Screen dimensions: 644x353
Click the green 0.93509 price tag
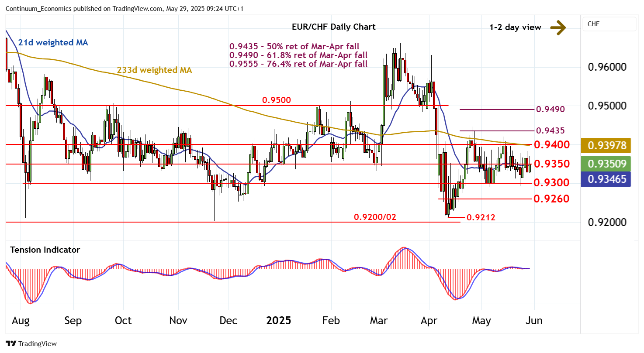[609, 164]
